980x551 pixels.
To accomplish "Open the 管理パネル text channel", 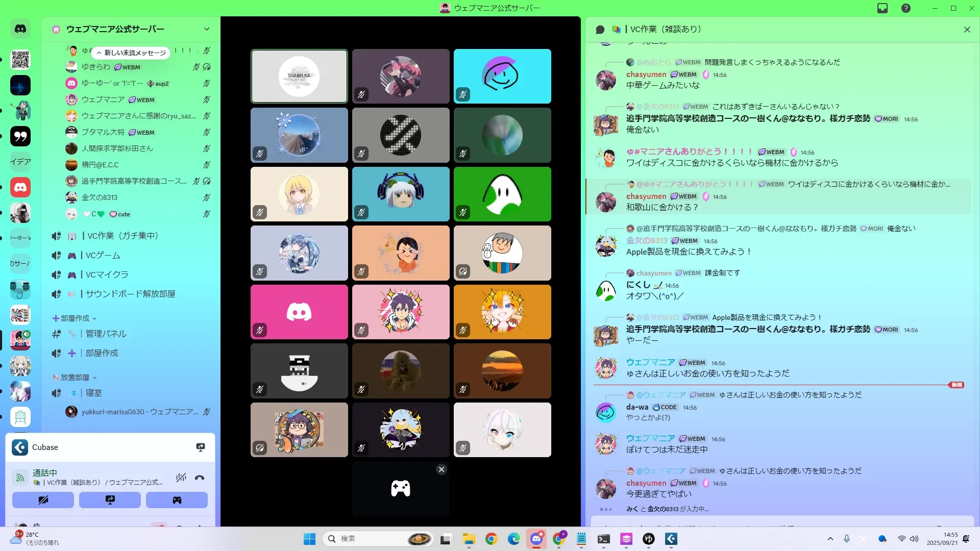I will pyautogui.click(x=106, y=334).
